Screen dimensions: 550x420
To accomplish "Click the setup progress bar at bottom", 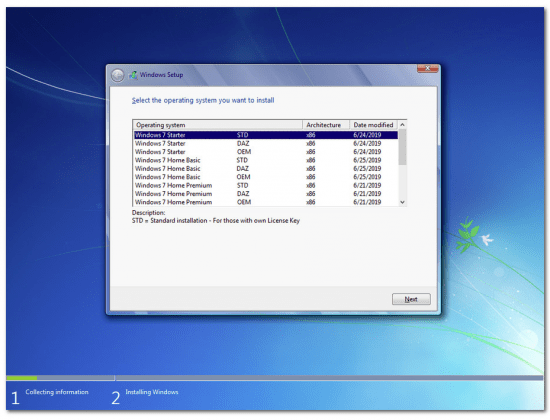I will tap(275, 378).
